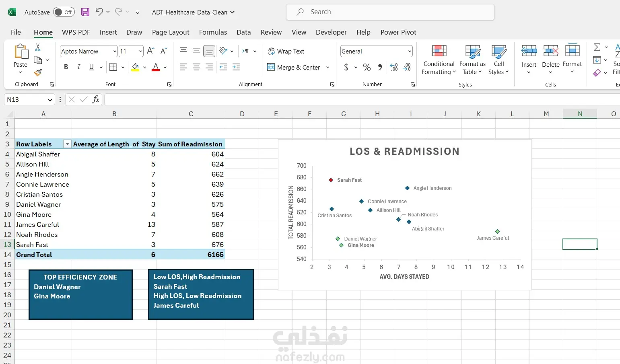Click Align Right icon
The image size is (620, 364).
[x=209, y=67]
